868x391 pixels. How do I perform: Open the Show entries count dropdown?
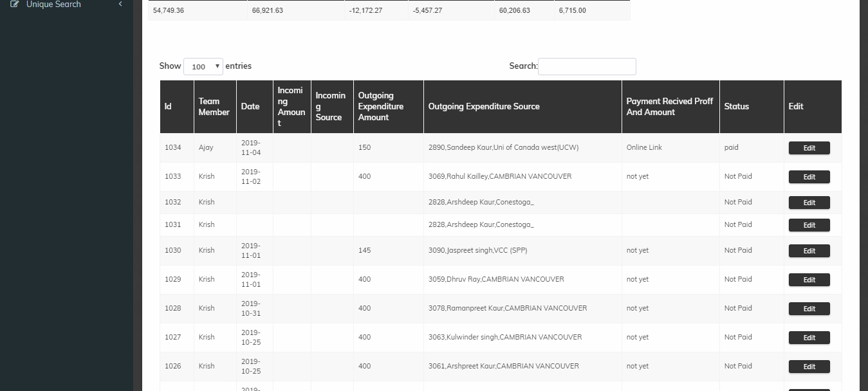coord(203,66)
